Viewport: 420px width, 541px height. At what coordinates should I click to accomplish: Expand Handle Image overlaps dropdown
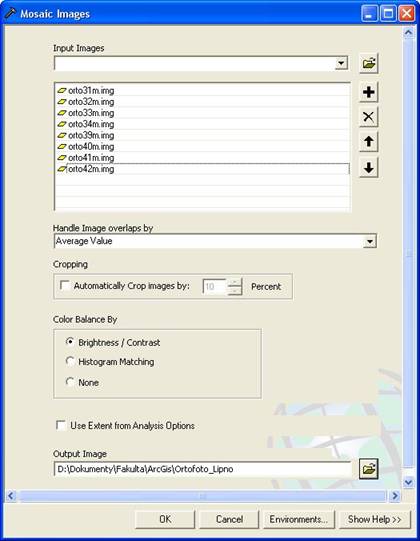[x=370, y=241]
